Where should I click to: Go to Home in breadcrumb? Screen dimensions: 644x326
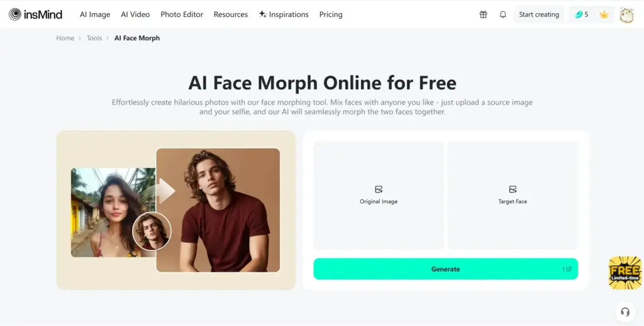point(65,38)
